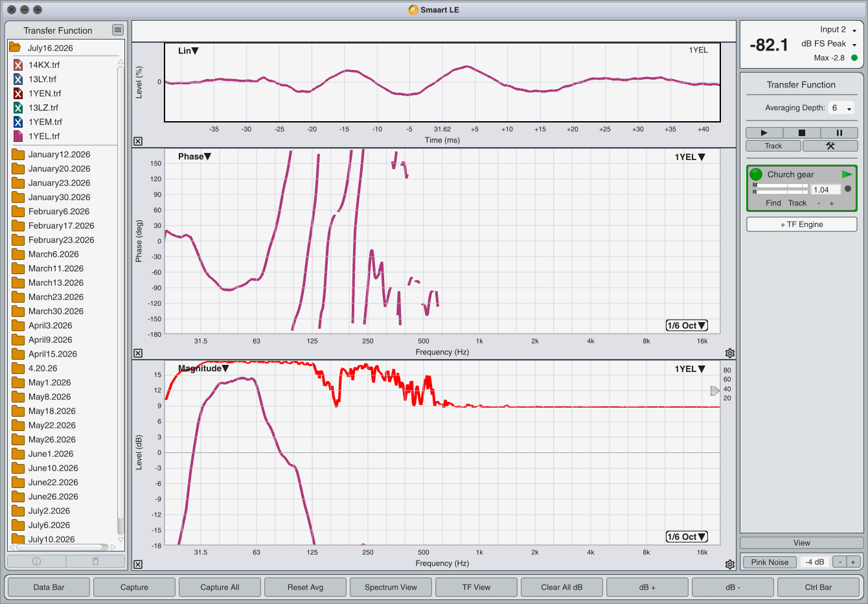The width and height of the screenshot is (868, 604).
Task: Open the Averaging Depth dropdown
Action: pyautogui.click(x=841, y=108)
